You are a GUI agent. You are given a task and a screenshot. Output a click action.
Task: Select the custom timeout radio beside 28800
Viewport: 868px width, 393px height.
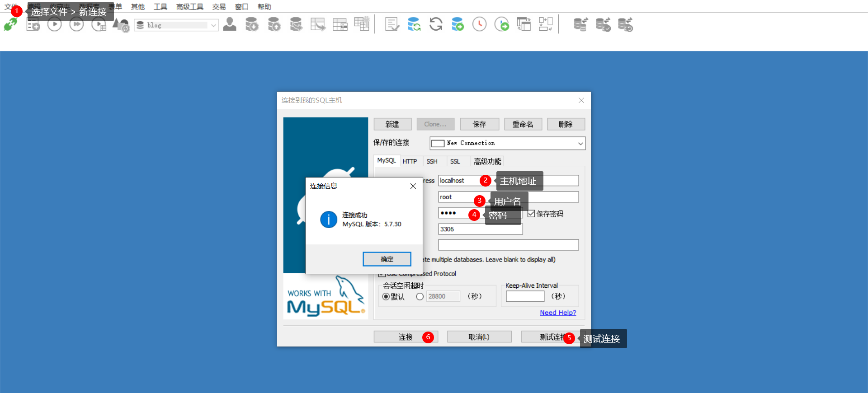[420, 296]
